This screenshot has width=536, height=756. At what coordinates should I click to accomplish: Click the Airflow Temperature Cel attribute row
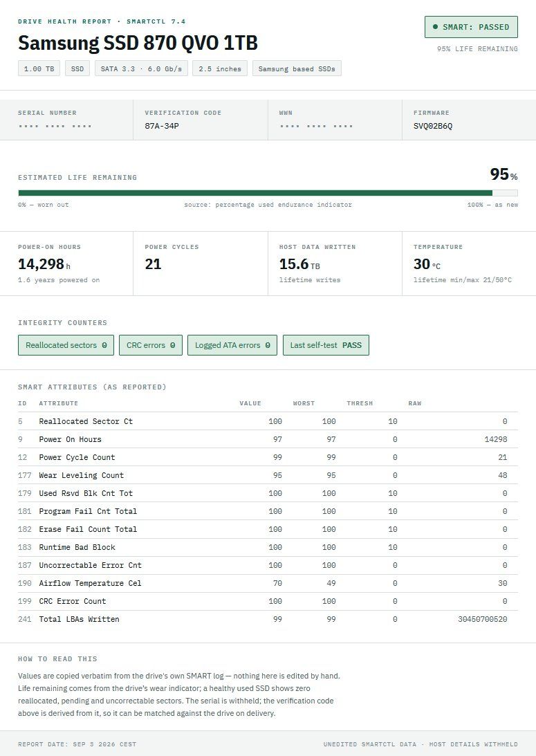(x=268, y=583)
